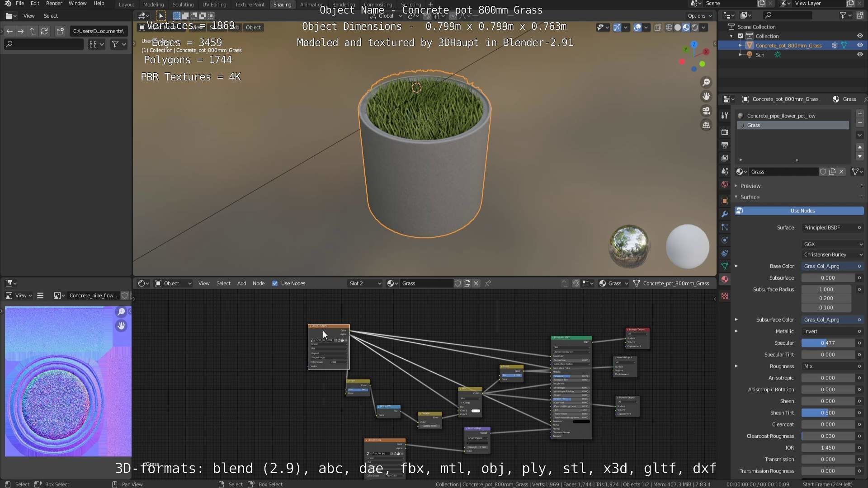
Task: Open the Christensen-Burley subsurface method dropdown
Action: (833, 254)
